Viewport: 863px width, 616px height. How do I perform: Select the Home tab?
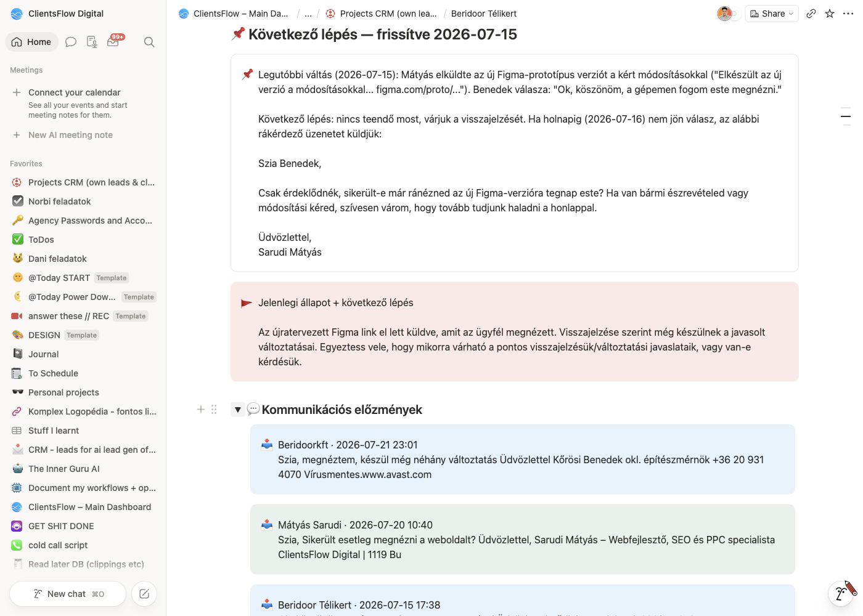pos(31,42)
